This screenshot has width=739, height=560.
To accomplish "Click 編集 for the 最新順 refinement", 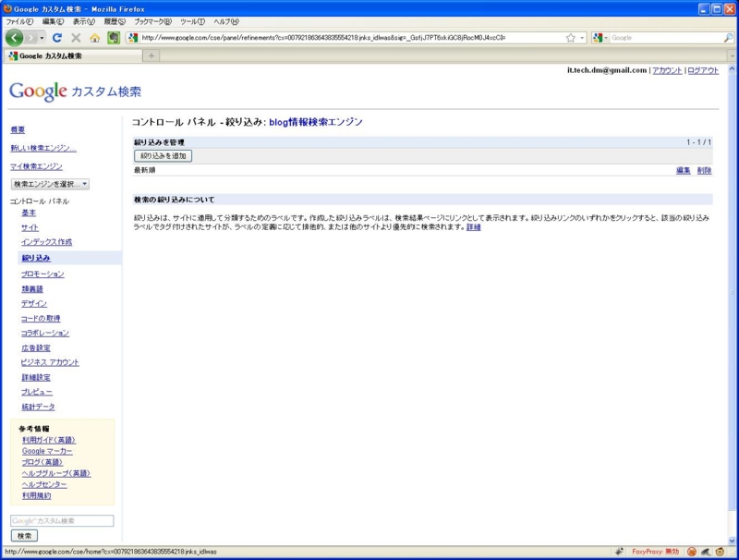I will pyautogui.click(x=683, y=171).
